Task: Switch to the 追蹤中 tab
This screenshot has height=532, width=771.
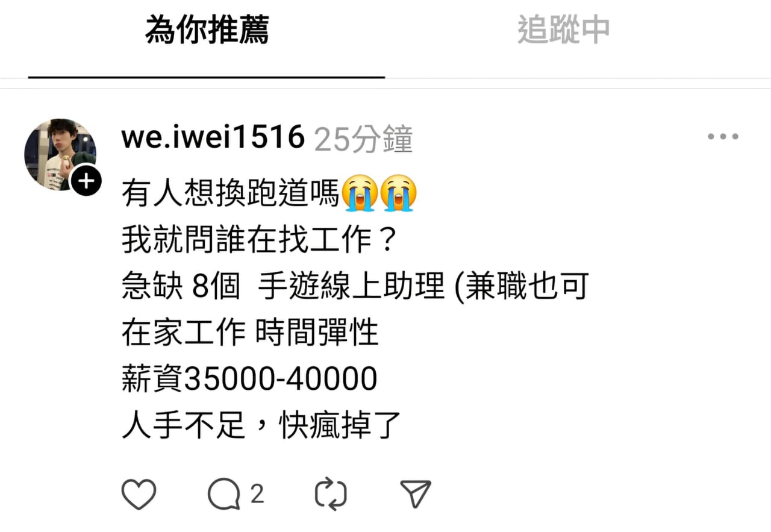Action: tap(564, 30)
